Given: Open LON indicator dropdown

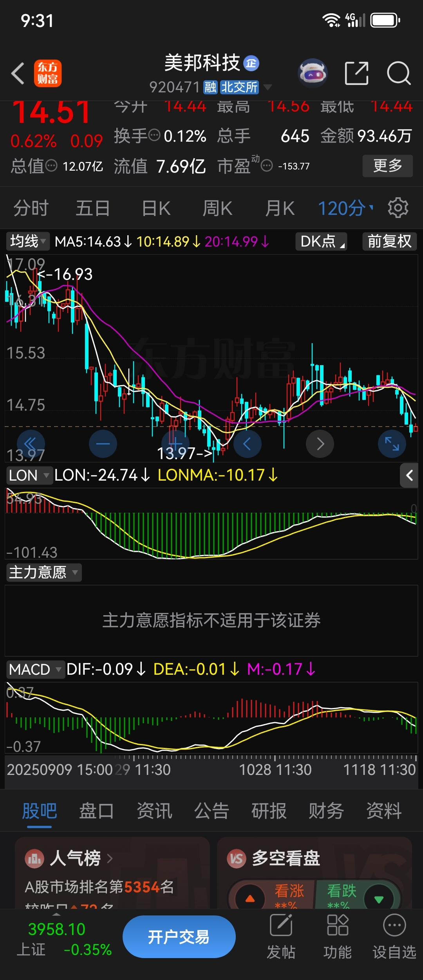Looking at the screenshot, I should pyautogui.click(x=29, y=475).
